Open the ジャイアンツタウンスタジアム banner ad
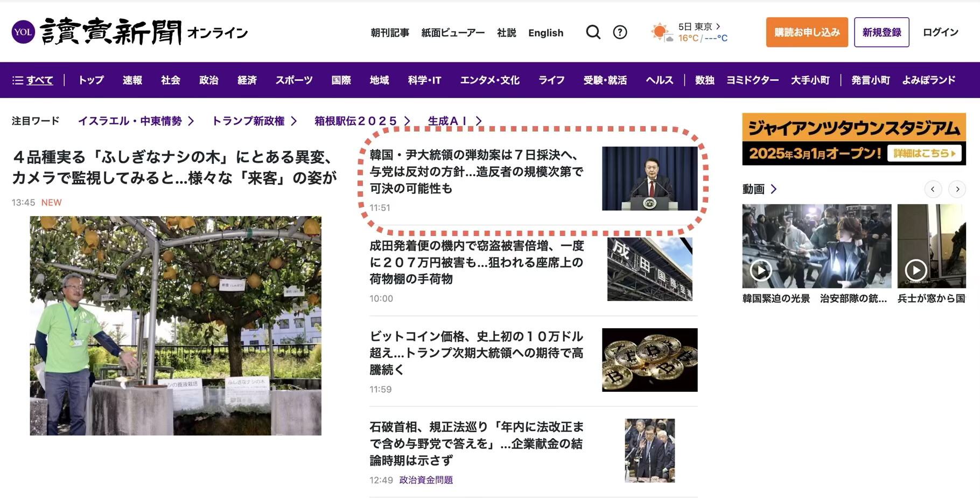The width and height of the screenshot is (980, 498). [854, 139]
